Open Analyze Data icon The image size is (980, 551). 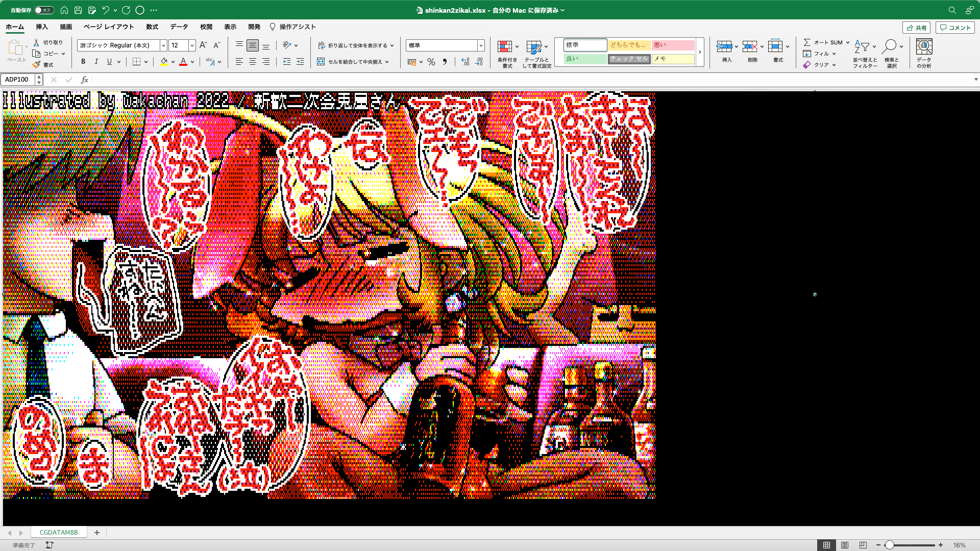click(x=924, y=47)
